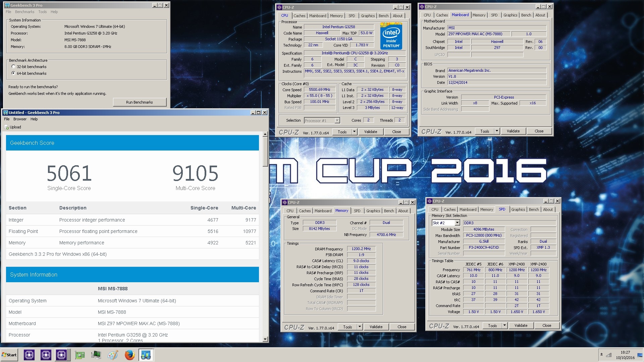Image resolution: width=644 pixels, height=362 pixels.
Task: Click the Geekbench 3 Pro launcher title bar icon
Action: tap(7, 5)
